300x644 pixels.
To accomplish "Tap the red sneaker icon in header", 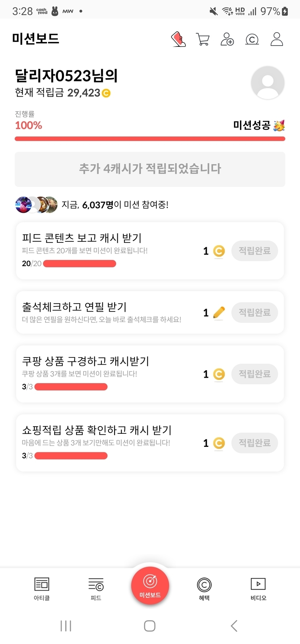I will coord(178,39).
